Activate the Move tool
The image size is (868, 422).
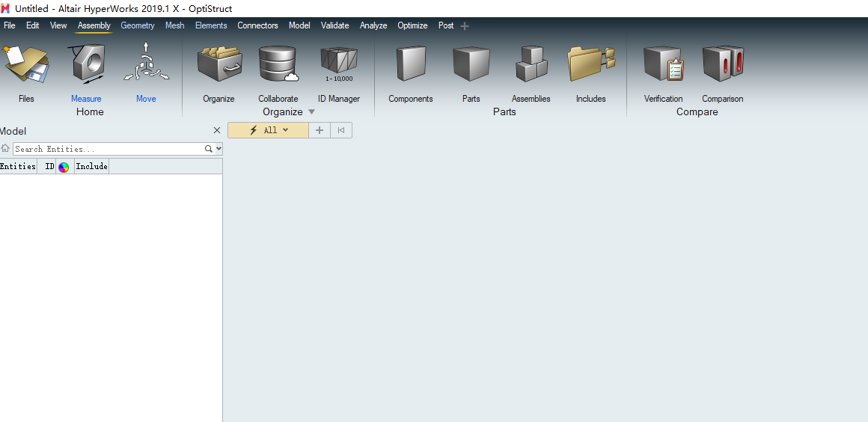146,65
